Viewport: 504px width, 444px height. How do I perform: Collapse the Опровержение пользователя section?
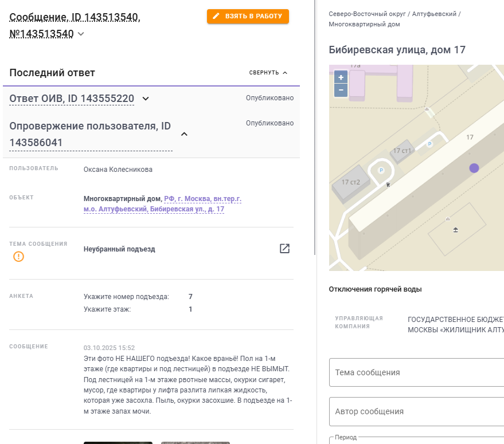click(x=184, y=134)
